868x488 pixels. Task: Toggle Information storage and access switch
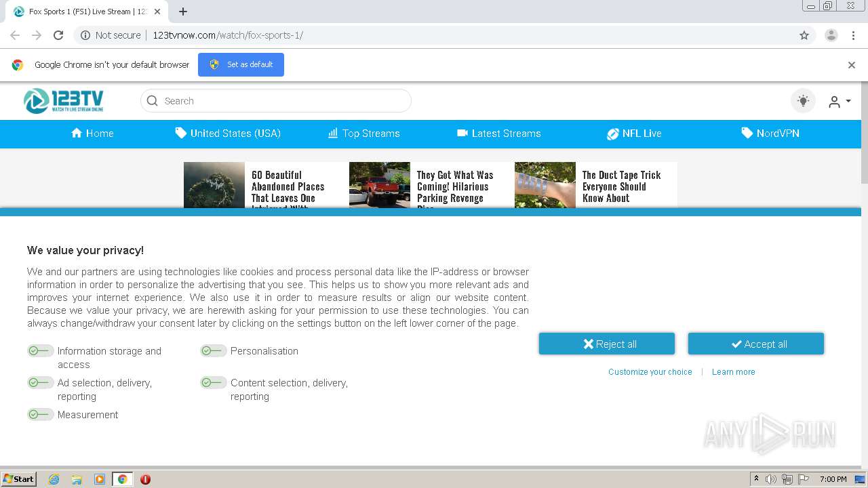tap(40, 350)
